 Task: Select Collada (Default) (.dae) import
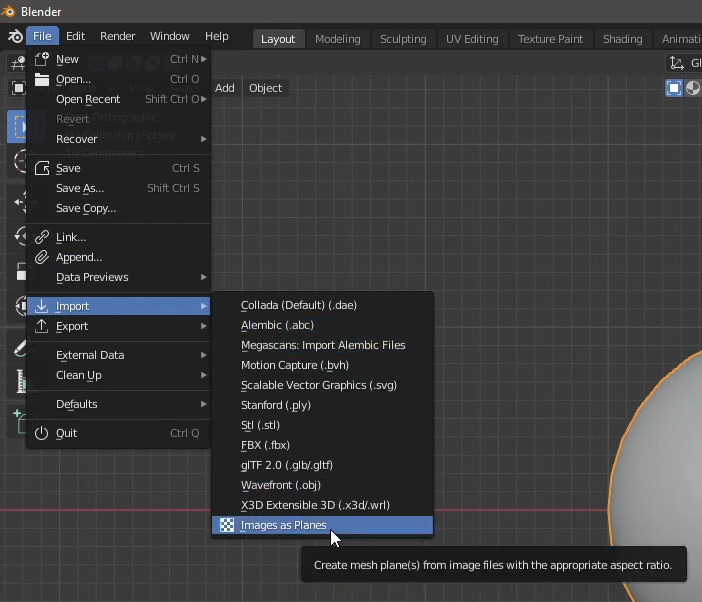pyautogui.click(x=322, y=305)
